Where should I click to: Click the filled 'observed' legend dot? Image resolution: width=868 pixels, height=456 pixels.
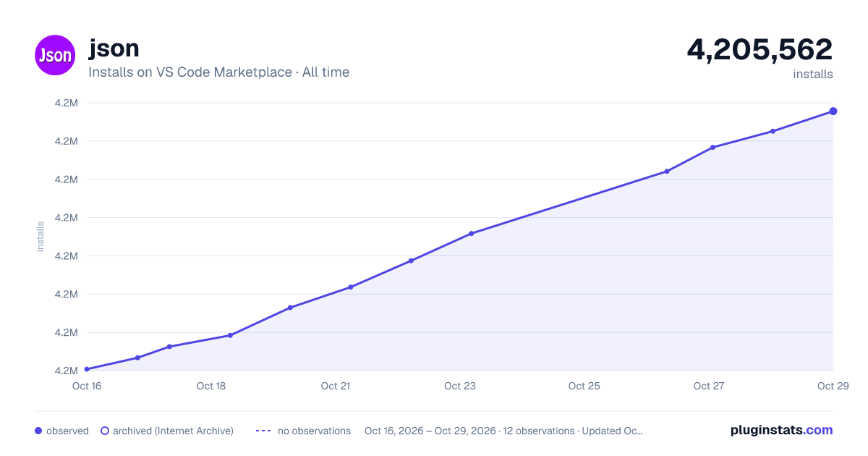(38, 431)
